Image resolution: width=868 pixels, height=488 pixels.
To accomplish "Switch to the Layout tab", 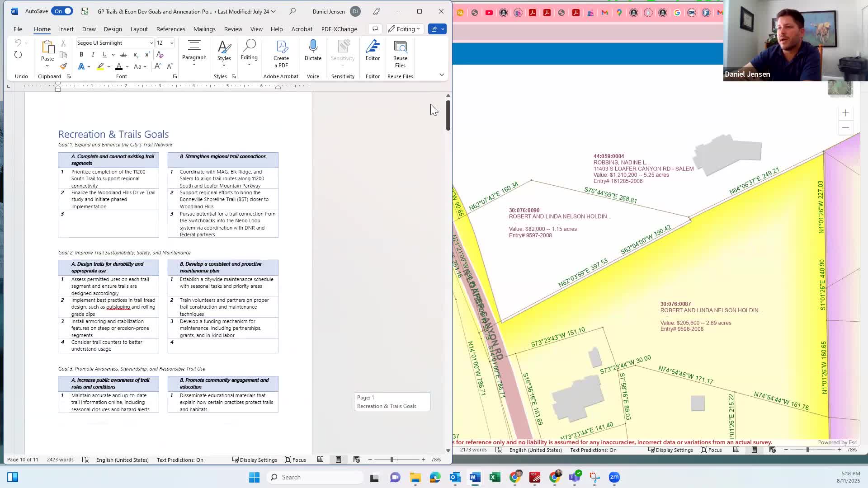I will (x=139, y=29).
